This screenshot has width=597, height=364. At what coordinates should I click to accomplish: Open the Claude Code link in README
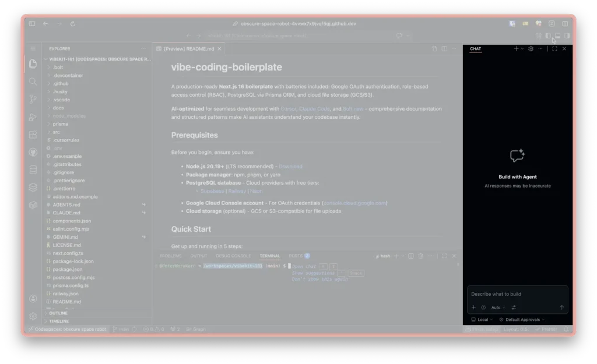[314, 109]
